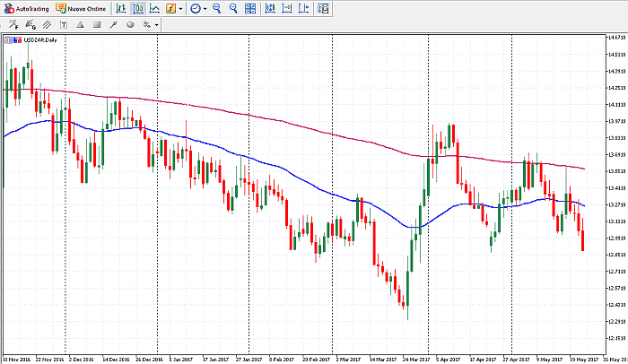The height and width of the screenshot is (364, 628).
Task: Click the zoom in magnifier icon
Action: [217, 8]
